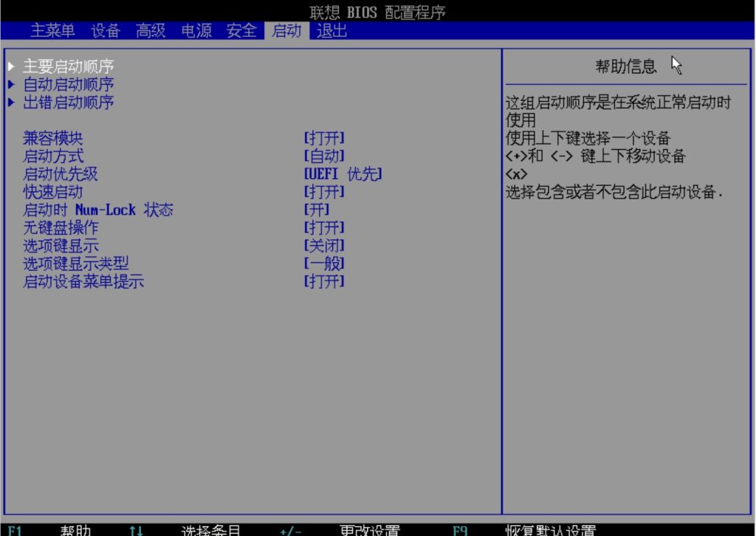Select the 快速启动 label
This screenshot has width=756, height=536.
[53, 192]
